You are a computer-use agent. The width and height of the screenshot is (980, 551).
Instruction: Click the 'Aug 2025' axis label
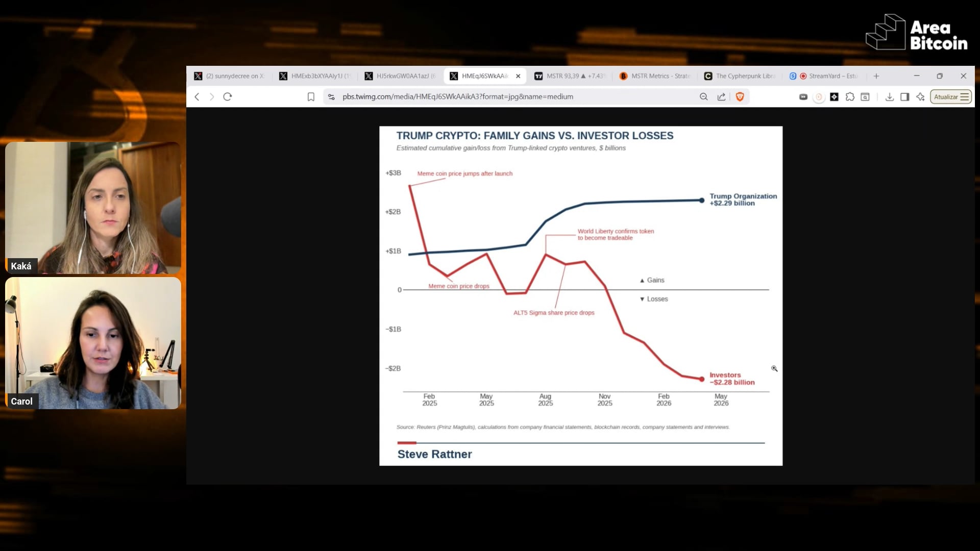(546, 399)
